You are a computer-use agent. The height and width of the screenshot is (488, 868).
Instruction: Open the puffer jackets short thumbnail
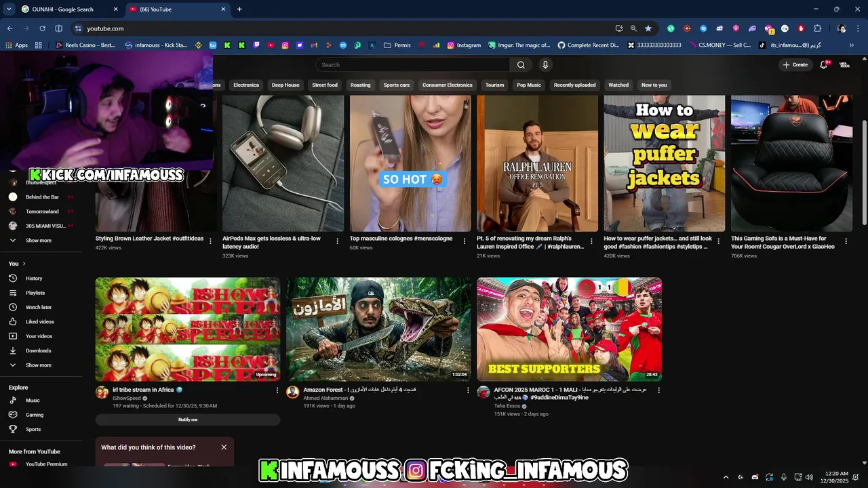click(x=665, y=163)
